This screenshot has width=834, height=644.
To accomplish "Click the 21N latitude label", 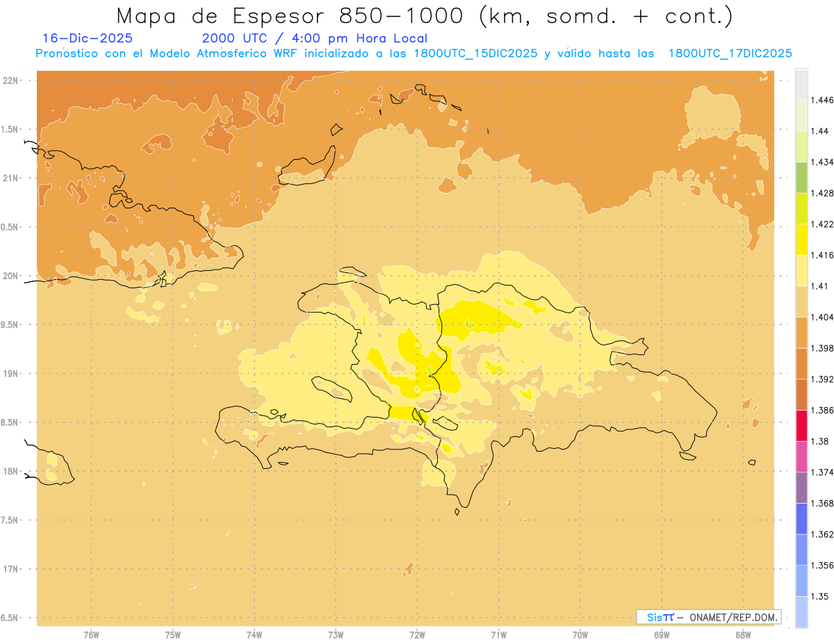I will pos(11,178).
